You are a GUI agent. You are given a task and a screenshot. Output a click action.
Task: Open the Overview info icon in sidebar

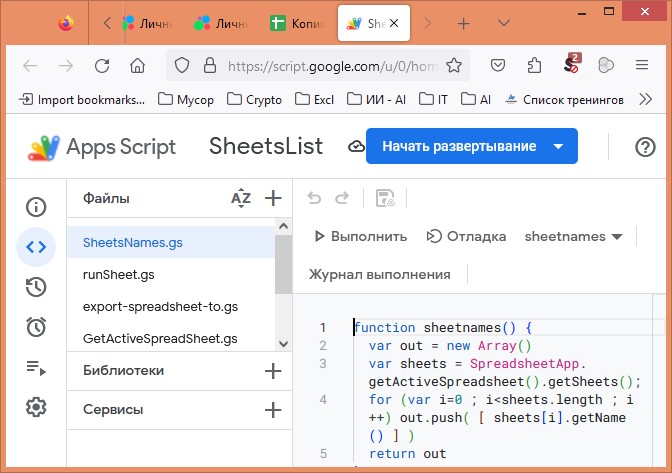[x=36, y=207]
